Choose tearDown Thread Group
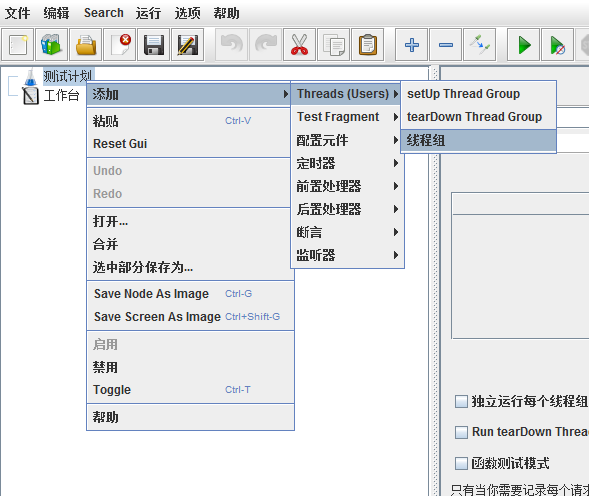The height and width of the screenshot is (496, 589). coord(478,117)
